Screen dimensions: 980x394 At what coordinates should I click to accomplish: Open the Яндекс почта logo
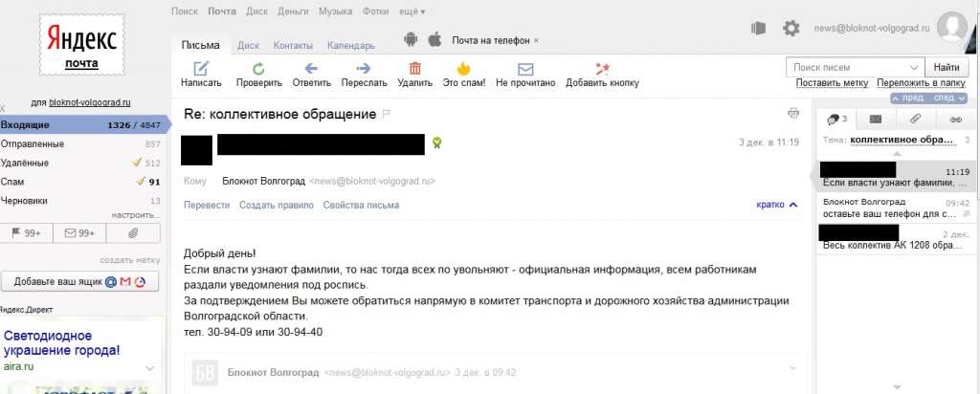click(82, 45)
